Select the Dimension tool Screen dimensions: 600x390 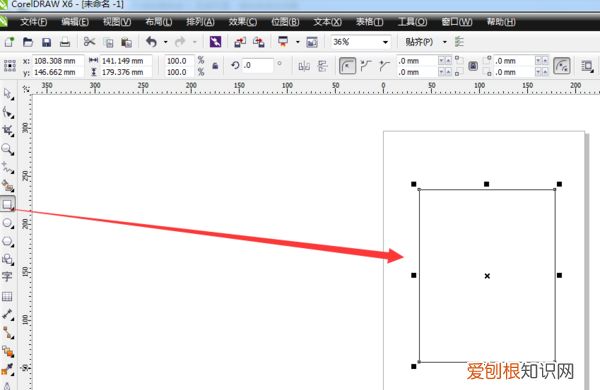pos(8,315)
